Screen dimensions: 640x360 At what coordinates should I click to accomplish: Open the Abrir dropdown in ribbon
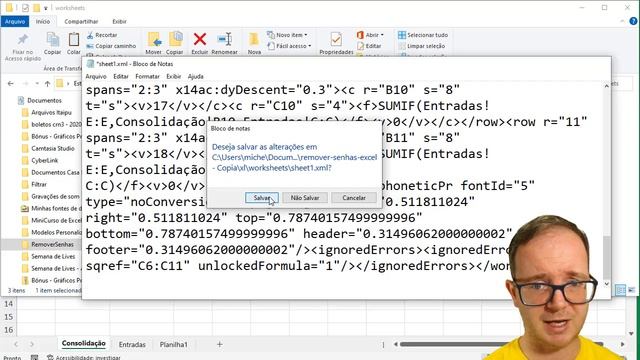[x=370, y=35]
